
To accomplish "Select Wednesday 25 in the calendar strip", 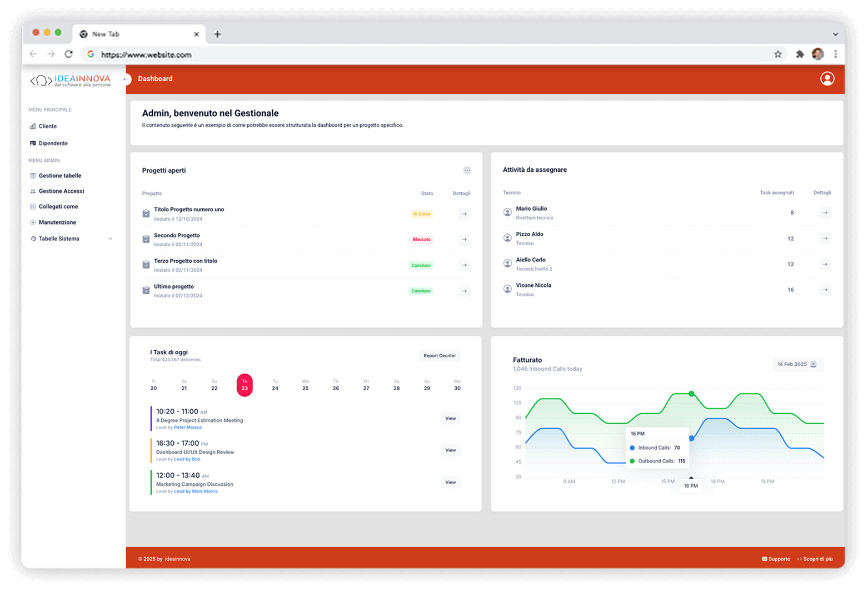I will coord(305,385).
